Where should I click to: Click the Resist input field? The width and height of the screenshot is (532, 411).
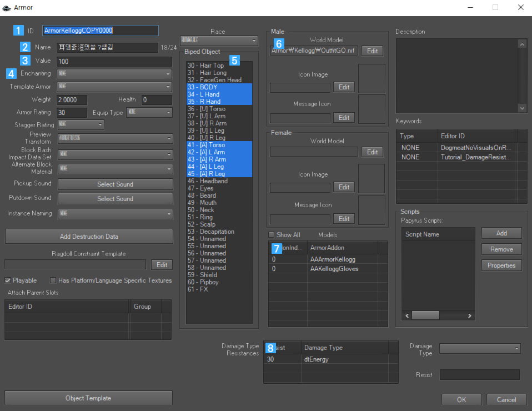480,375
